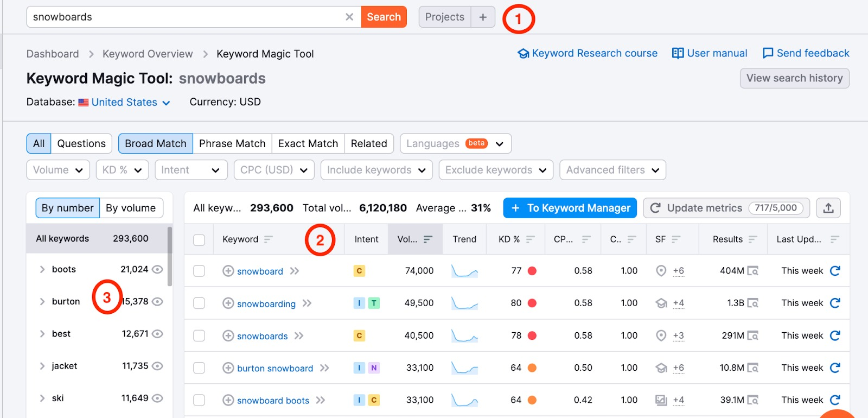This screenshot has width=868, height=418.
Task: View SERP for snowboards results 291M
Action: coord(752,336)
